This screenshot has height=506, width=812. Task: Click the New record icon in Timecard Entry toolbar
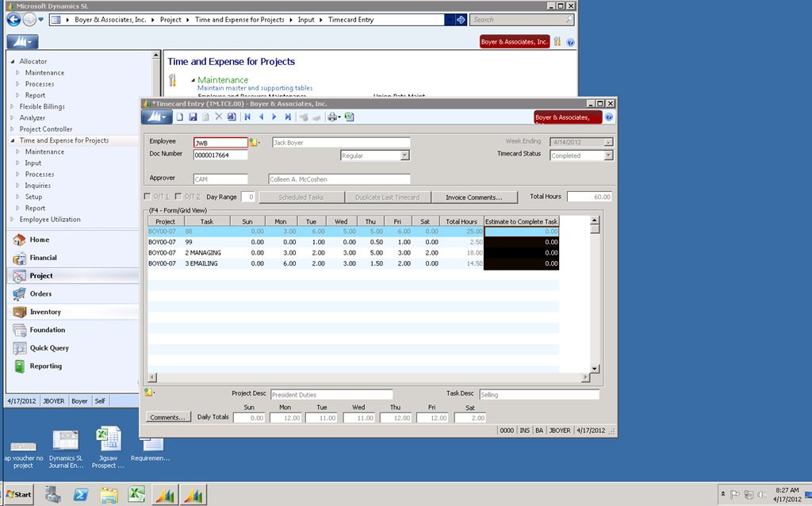[180, 117]
